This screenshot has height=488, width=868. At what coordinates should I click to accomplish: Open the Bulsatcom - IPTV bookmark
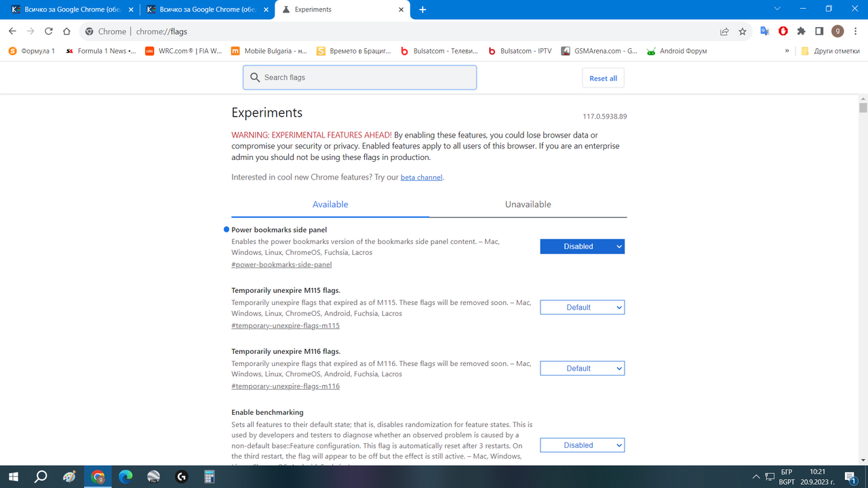pos(520,51)
